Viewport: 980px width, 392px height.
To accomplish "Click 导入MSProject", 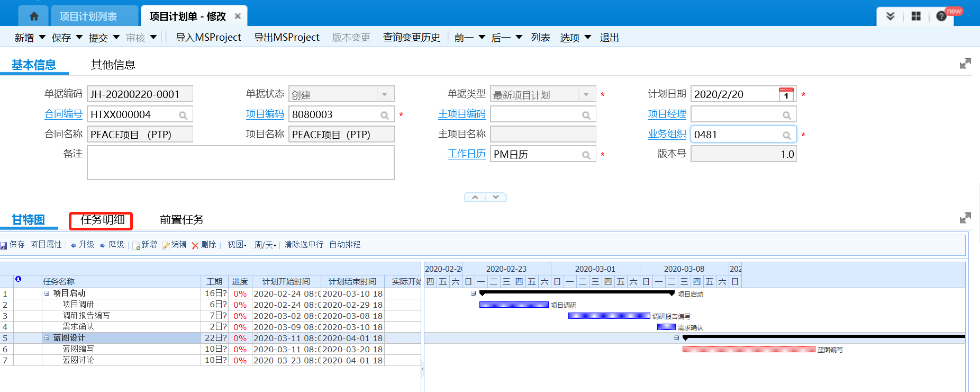I will click(208, 38).
